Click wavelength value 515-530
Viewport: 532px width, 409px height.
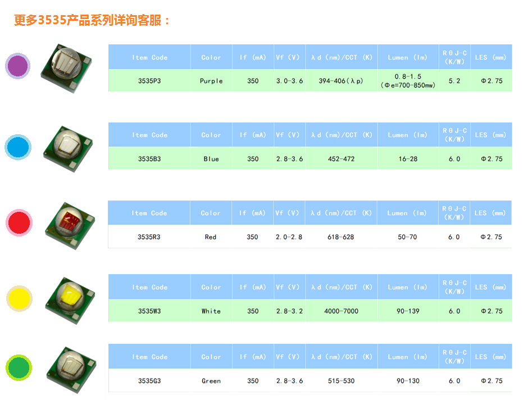click(341, 381)
